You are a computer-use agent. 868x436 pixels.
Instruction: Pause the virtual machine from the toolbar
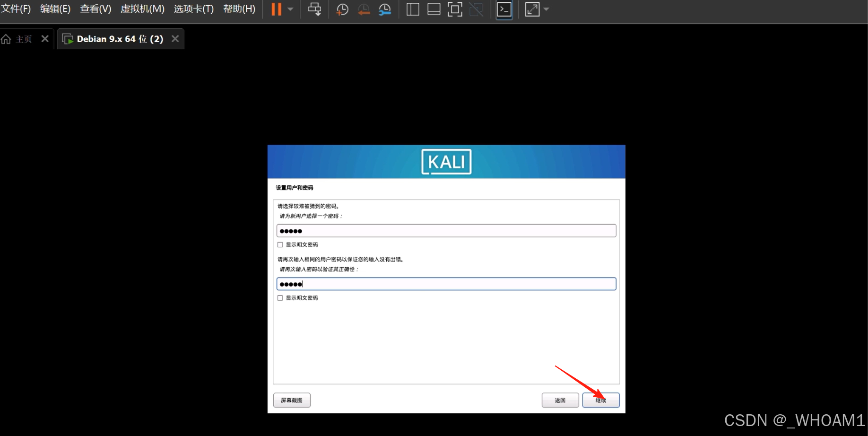[x=277, y=9]
